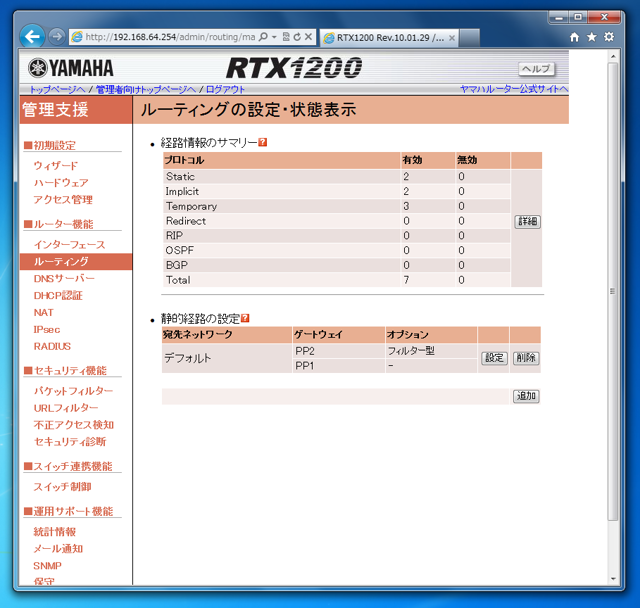Open the address bar dropdown arrow
Viewport: 640px width, 608px height.
pos(274,37)
